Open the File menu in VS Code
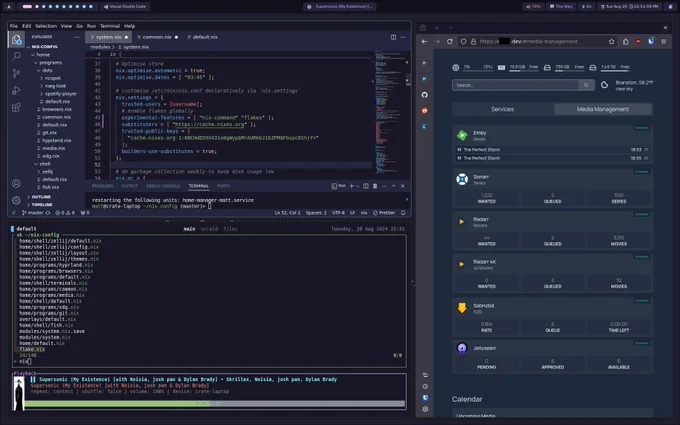680x425 pixels. point(14,26)
